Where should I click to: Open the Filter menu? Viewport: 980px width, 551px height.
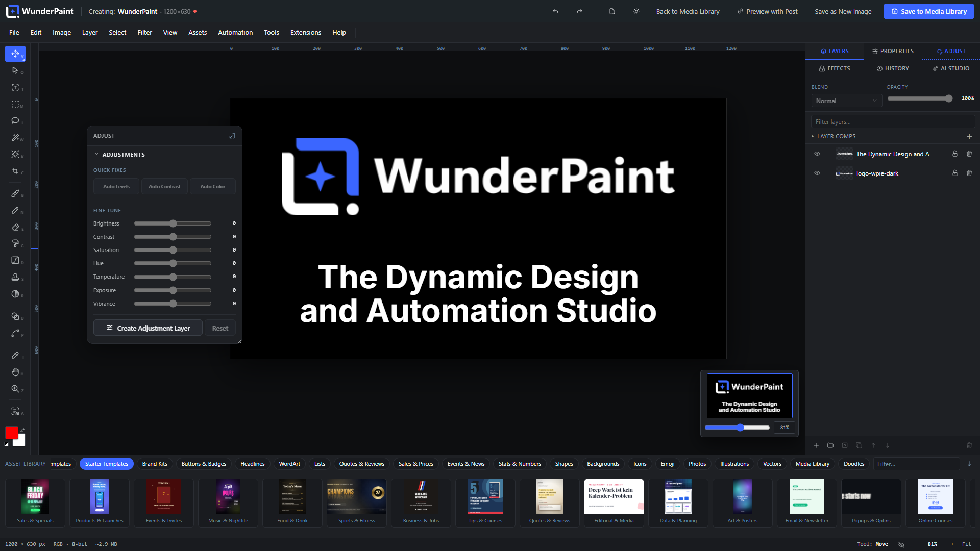(144, 32)
